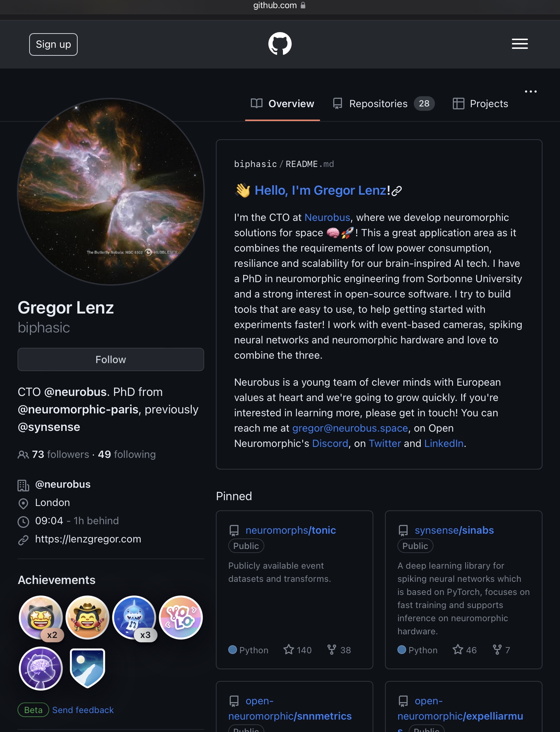Open the fork count of sinabs repo
This screenshot has height=732, width=560.
click(x=501, y=650)
